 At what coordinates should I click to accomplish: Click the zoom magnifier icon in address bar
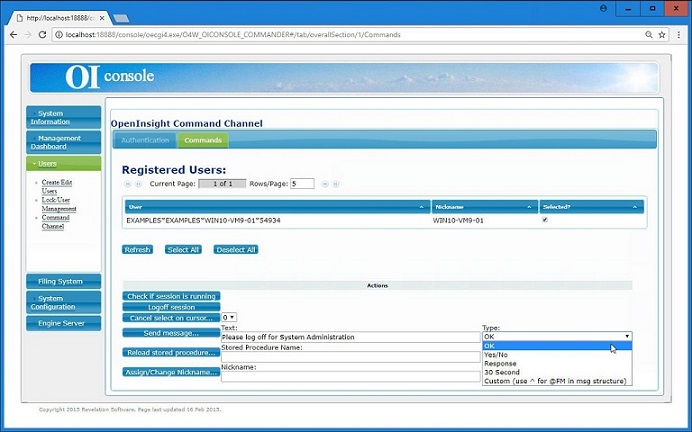pos(648,34)
